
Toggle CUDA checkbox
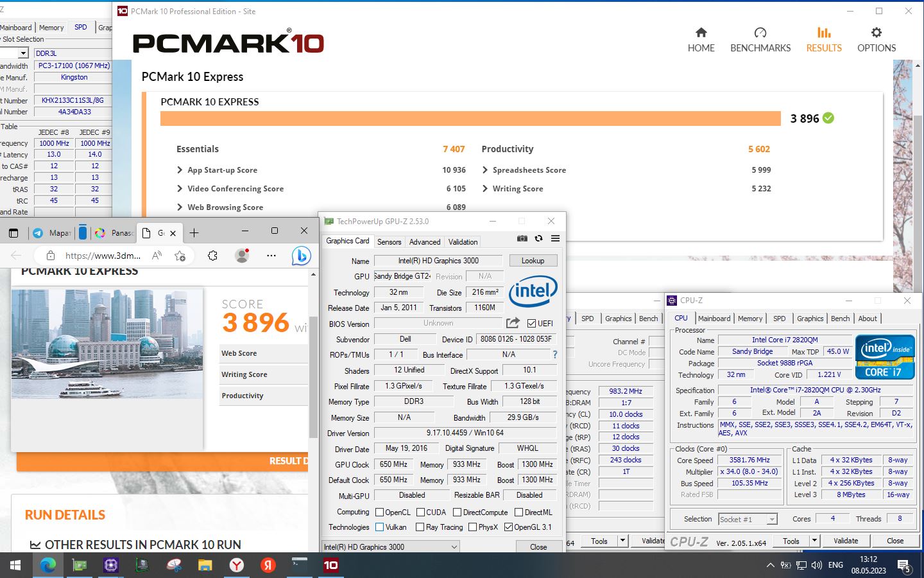[x=420, y=512]
